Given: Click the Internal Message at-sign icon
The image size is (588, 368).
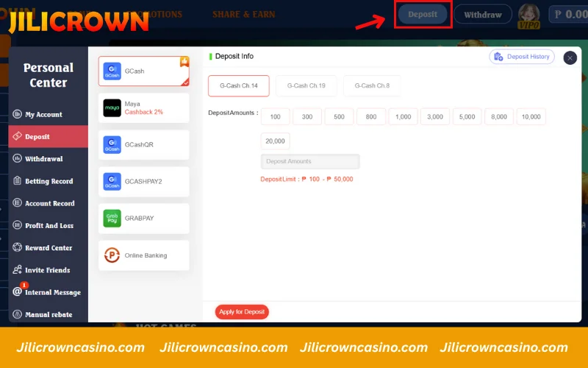Looking at the screenshot, I should [17, 291].
